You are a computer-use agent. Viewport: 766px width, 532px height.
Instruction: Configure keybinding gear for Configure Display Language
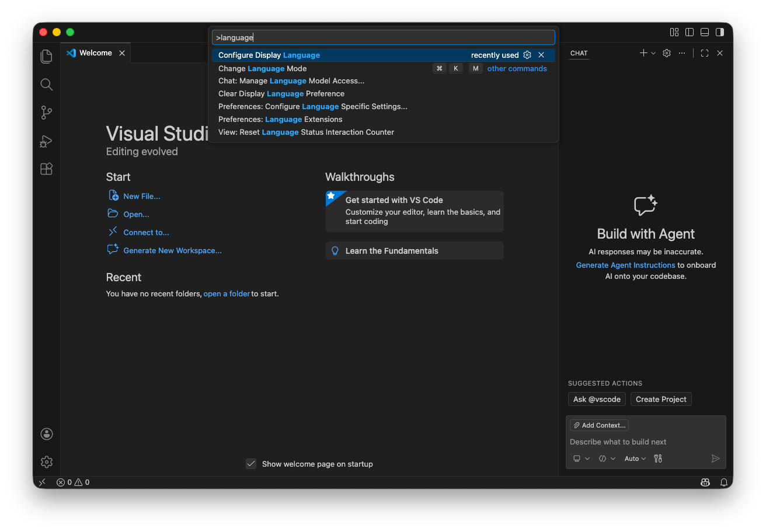527,55
